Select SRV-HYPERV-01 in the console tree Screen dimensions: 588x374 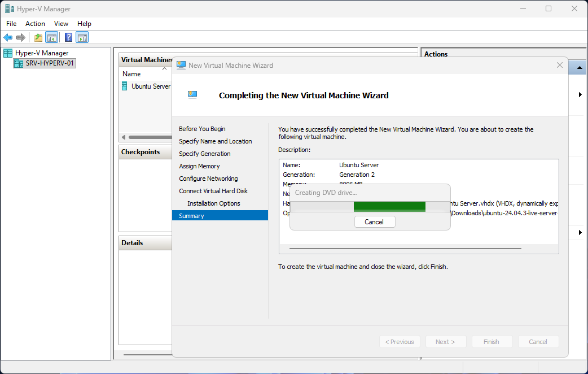pyautogui.click(x=50, y=63)
